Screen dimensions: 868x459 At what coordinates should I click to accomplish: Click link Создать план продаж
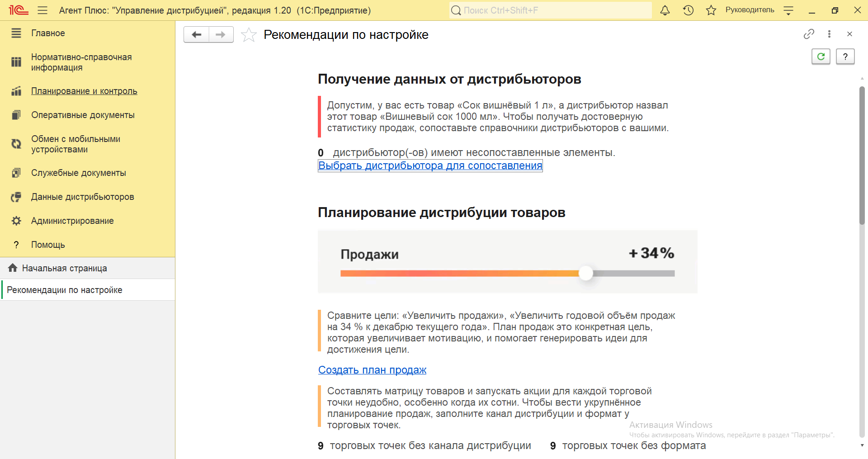tap(372, 370)
